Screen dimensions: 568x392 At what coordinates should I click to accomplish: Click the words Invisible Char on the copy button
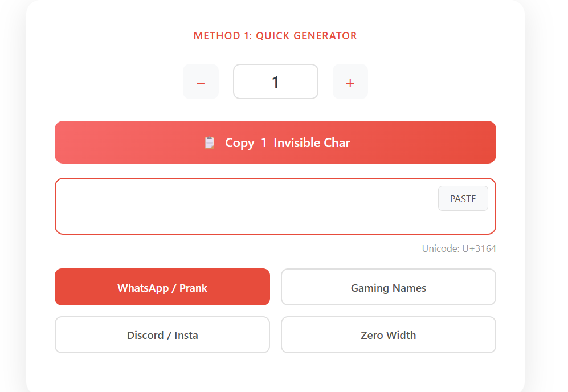pyautogui.click(x=312, y=142)
